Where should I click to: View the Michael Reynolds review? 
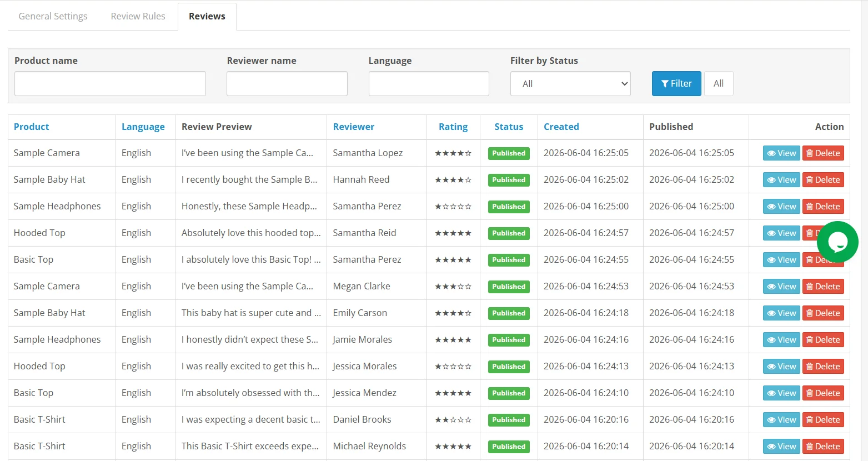coord(781,447)
